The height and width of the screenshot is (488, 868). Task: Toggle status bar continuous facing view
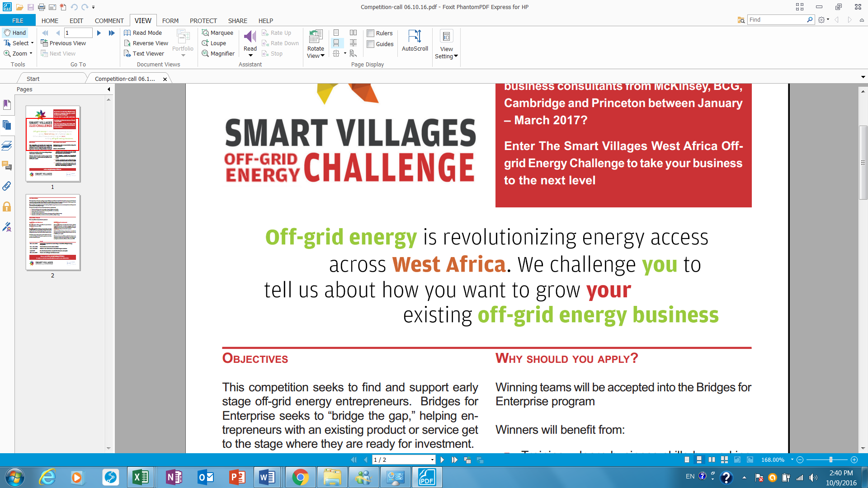[x=724, y=460]
